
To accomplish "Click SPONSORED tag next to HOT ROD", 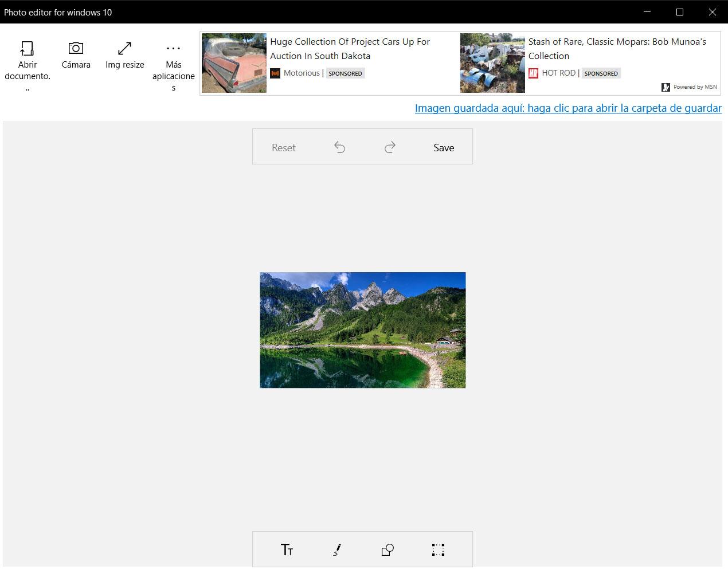I will coord(601,73).
